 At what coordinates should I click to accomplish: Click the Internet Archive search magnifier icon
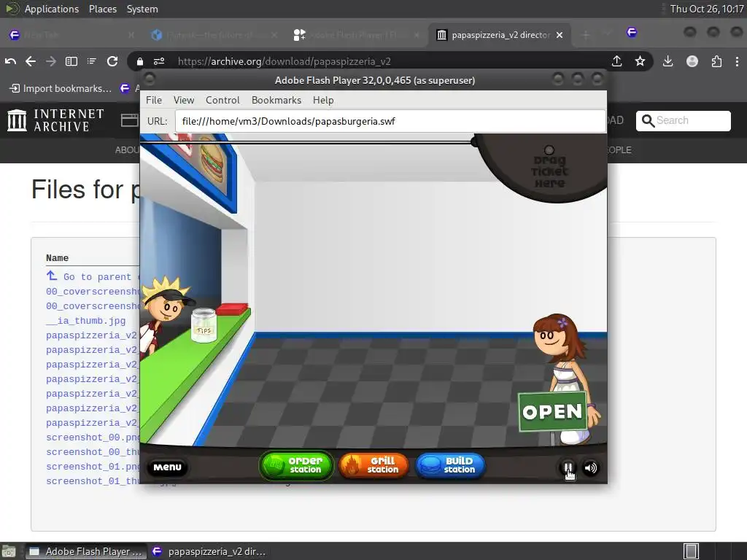click(648, 121)
